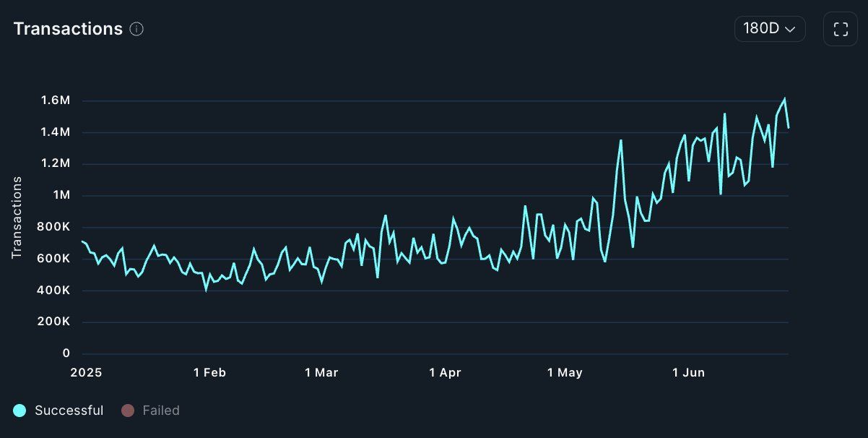Click the expand-corners icon at top right
This screenshot has height=438, width=868.
tap(840, 29)
